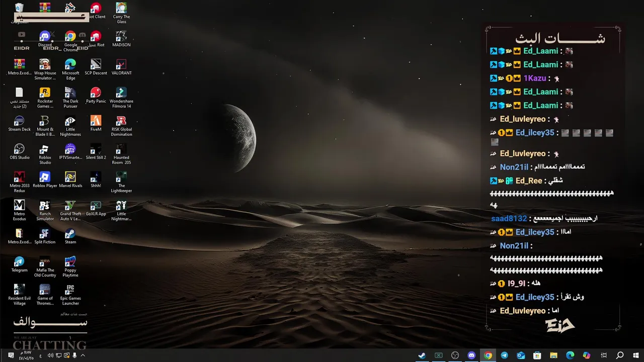This screenshot has width=644, height=362.
Task: Open the GoXLR App shortcut
Action: point(96,208)
